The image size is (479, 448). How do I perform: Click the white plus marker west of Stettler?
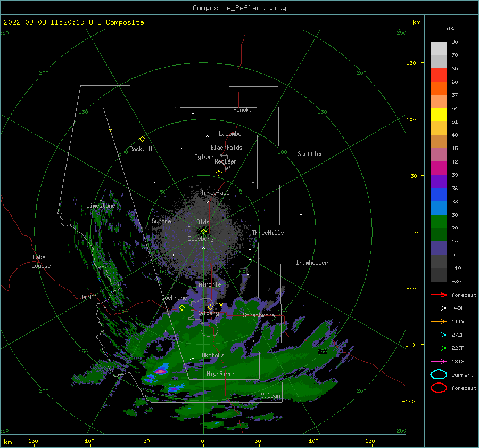tap(301, 214)
